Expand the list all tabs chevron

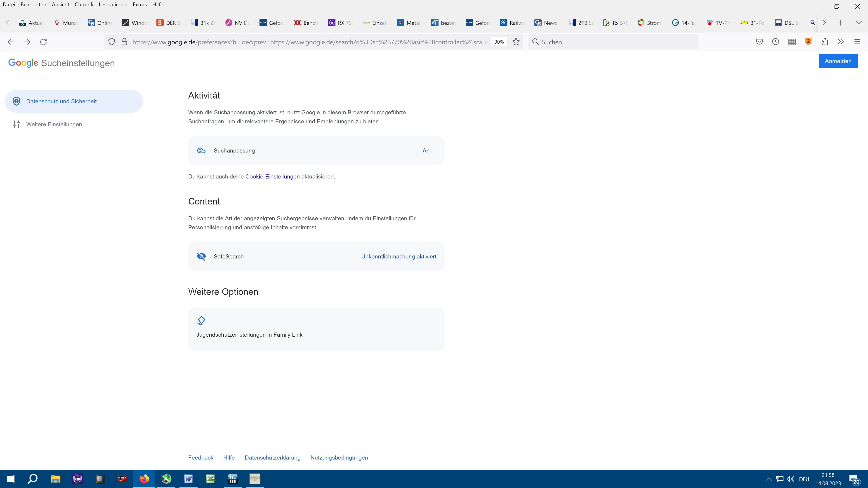[x=859, y=23]
